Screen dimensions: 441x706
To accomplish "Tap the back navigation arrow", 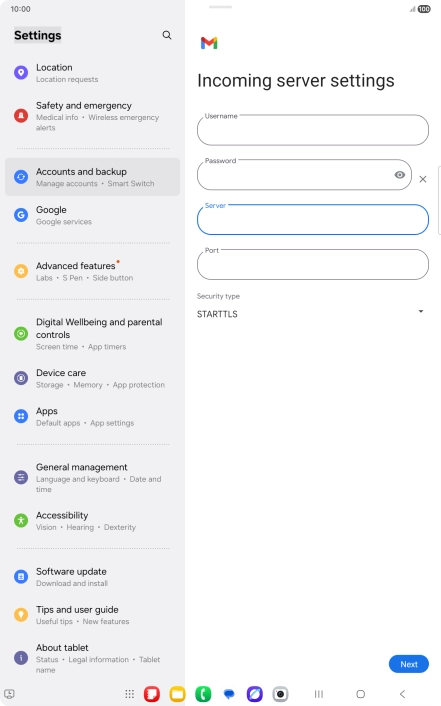I will click(x=402, y=694).
